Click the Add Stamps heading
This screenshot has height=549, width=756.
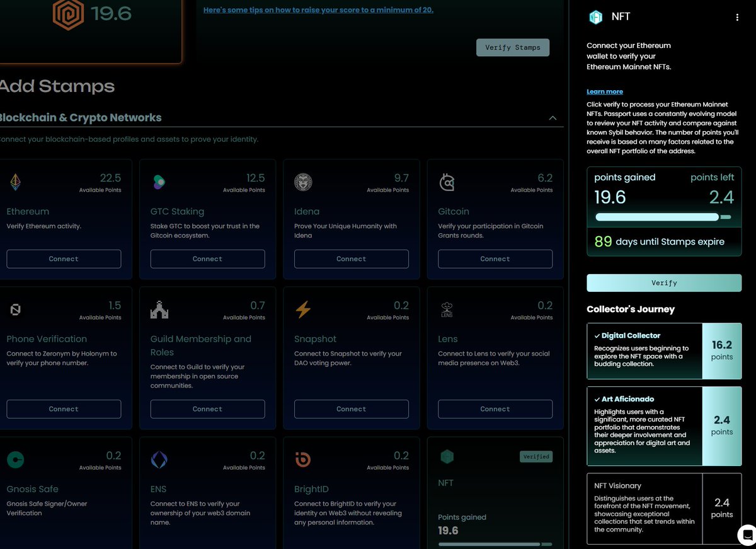coord(57,86)
